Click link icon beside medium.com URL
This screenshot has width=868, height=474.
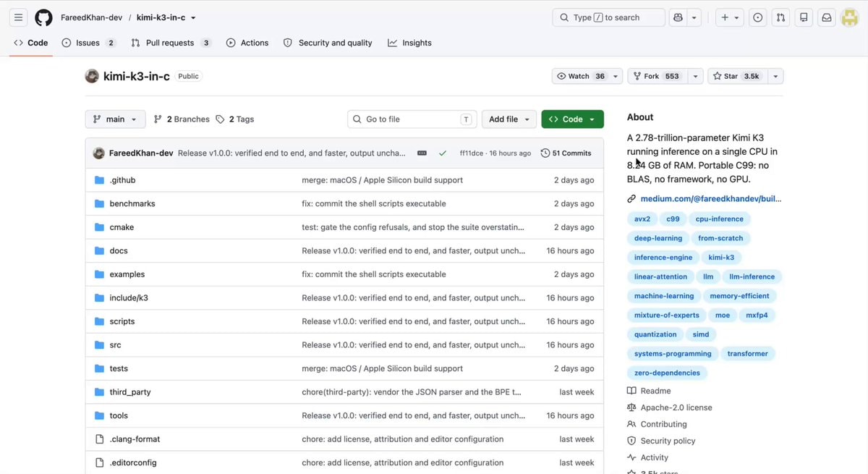click(631, 199)
